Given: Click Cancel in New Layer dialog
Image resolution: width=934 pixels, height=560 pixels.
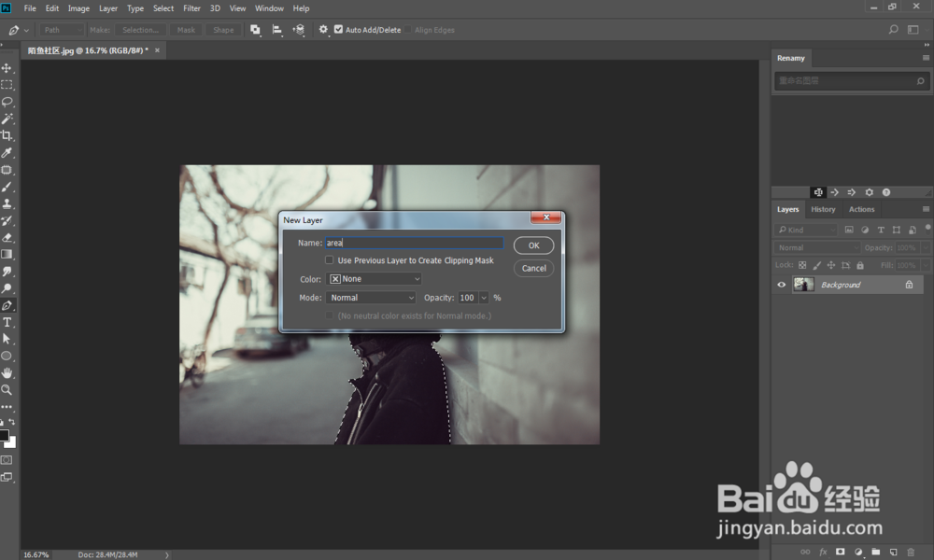Looking at the screenshot, I should coord(533,269).
